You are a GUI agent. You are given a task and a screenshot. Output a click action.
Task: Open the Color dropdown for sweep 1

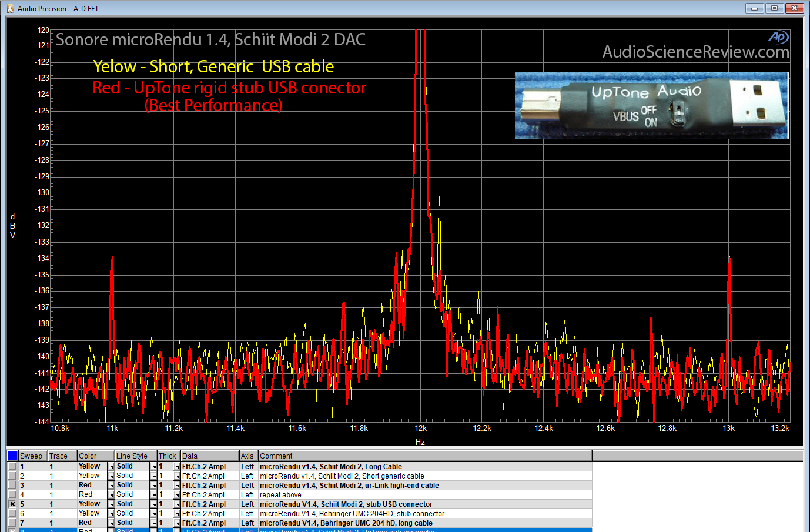(x=111, y=466)
